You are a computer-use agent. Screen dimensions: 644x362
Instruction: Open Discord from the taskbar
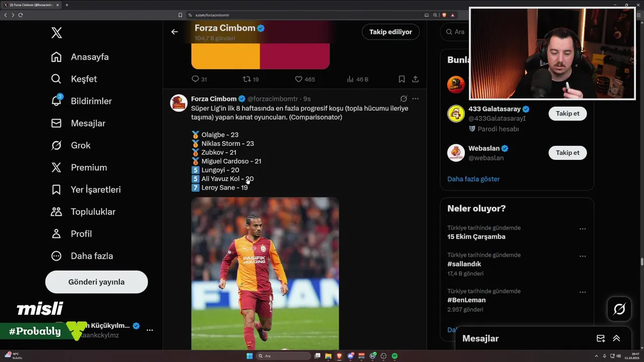351,356
